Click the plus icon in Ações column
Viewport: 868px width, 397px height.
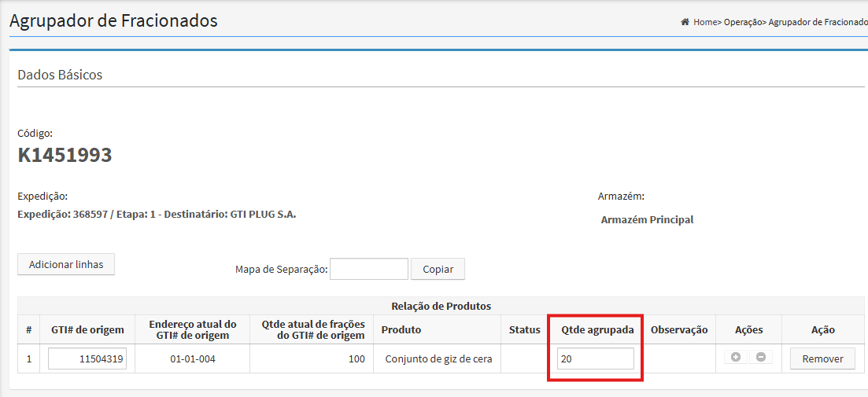736,357
